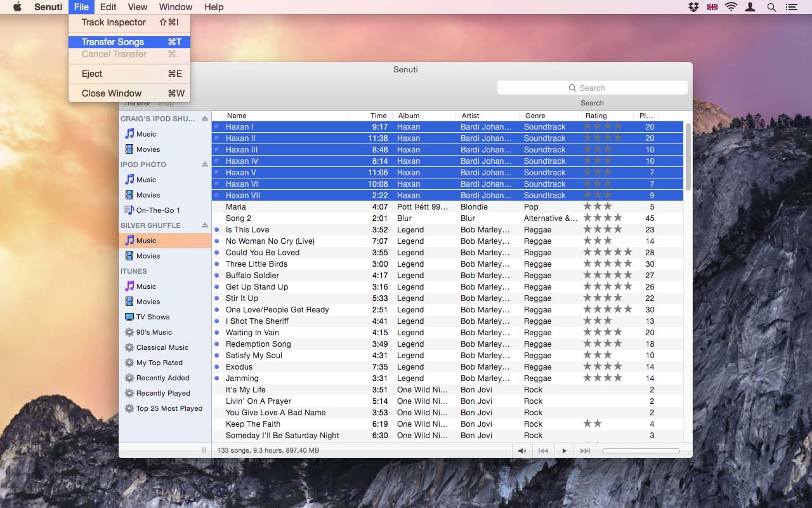Click the blue dot beside Buffalo Soldier
The image size is (812, 508).
(x=217, y=276)
